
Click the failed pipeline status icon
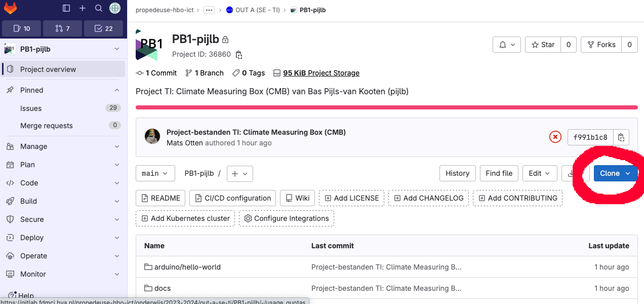click(x=555, y=137)
